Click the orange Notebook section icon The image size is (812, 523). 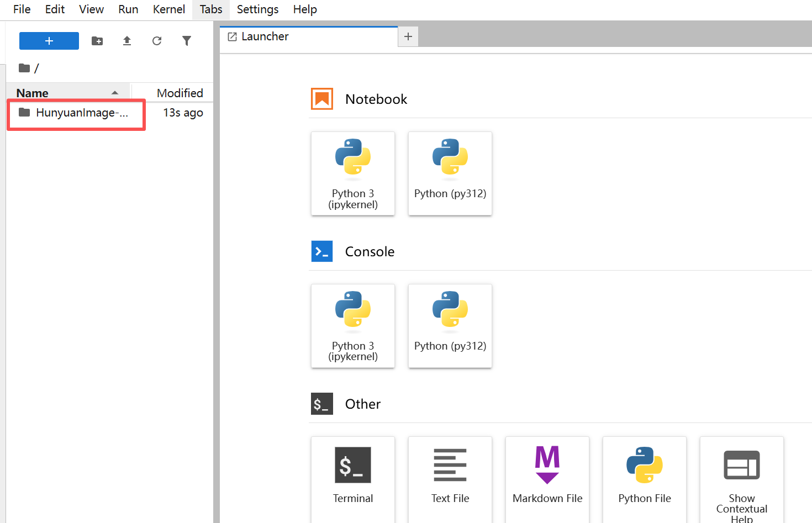point(322,99)
